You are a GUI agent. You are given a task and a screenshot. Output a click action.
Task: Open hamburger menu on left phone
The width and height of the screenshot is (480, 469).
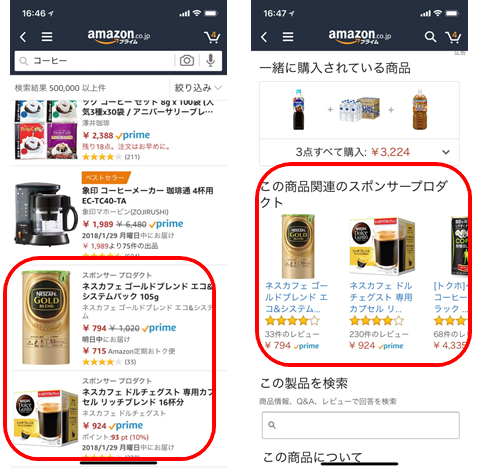click(47, 37)
